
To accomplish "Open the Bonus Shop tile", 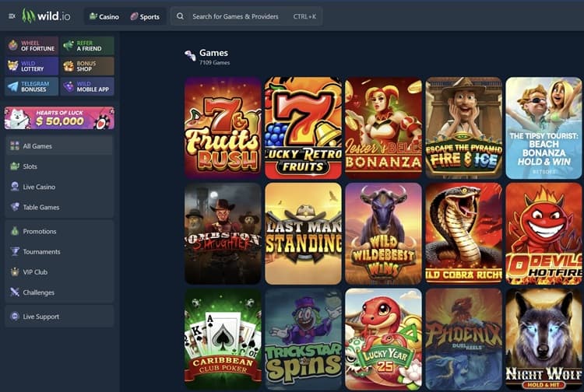I will [87, 66].
